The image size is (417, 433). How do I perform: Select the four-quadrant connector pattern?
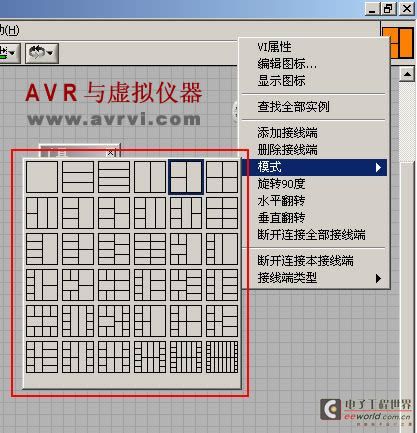[x=222, y=177]
